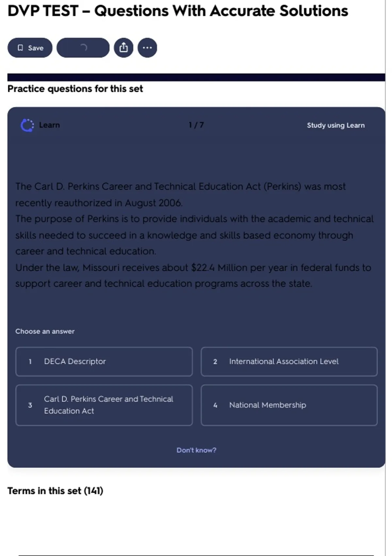
Task: Click the Perkins Act question paragraph
Action: (194, 235)
